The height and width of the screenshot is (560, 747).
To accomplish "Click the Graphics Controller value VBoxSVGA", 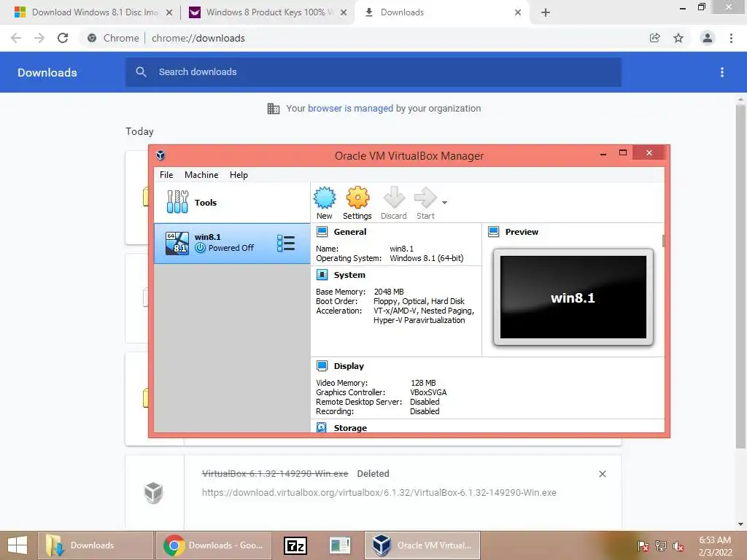I will tap(428, 392).
